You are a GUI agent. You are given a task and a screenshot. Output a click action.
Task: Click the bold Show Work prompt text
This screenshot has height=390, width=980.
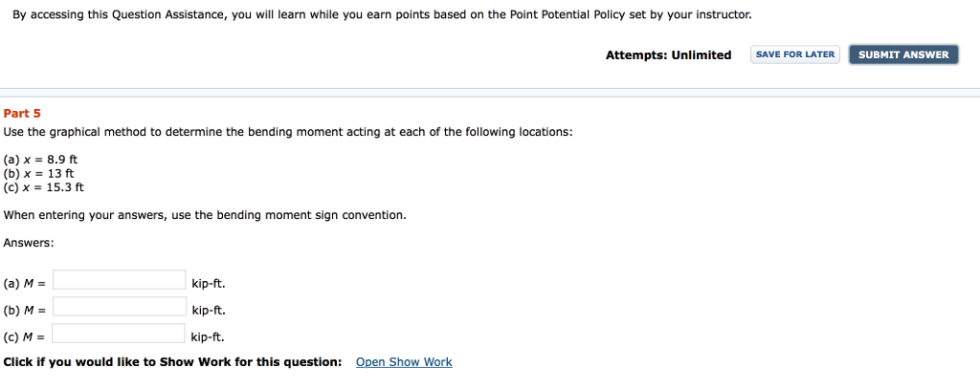coord(172,362)
